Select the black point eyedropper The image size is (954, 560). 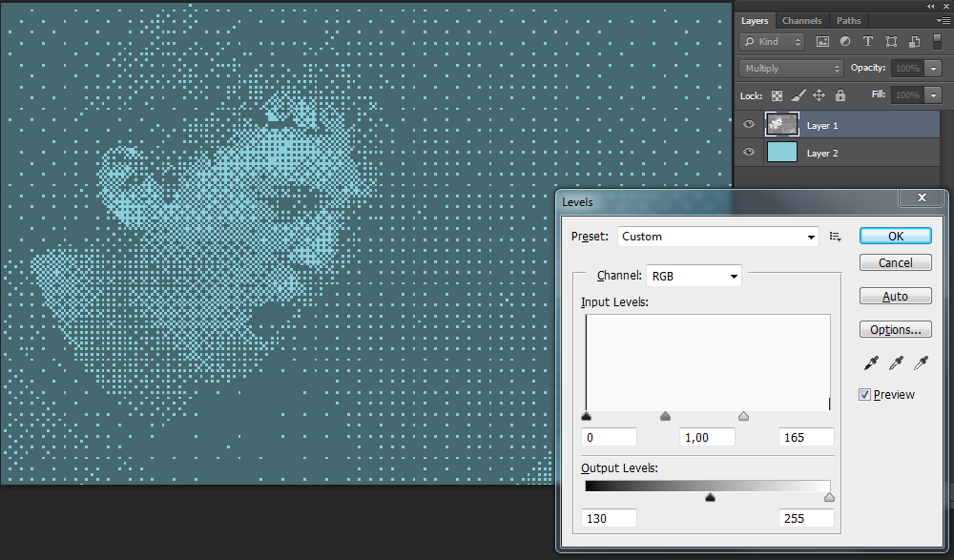click(x=871, y=363)
